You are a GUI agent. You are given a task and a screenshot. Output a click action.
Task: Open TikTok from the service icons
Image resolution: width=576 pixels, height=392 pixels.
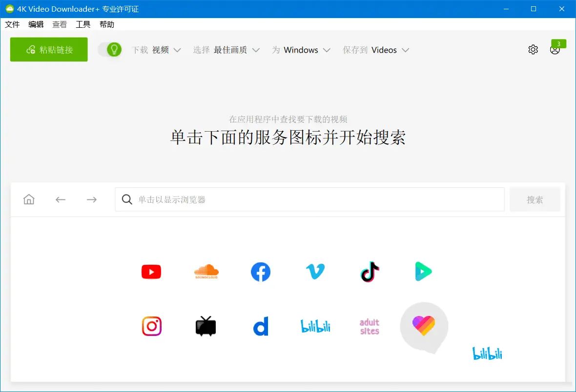369,272
